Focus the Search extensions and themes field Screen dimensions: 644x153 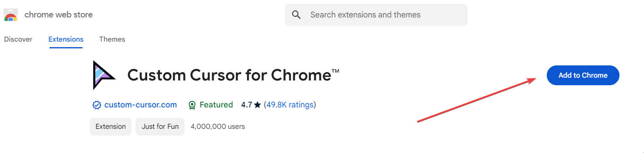pos(376,15)
